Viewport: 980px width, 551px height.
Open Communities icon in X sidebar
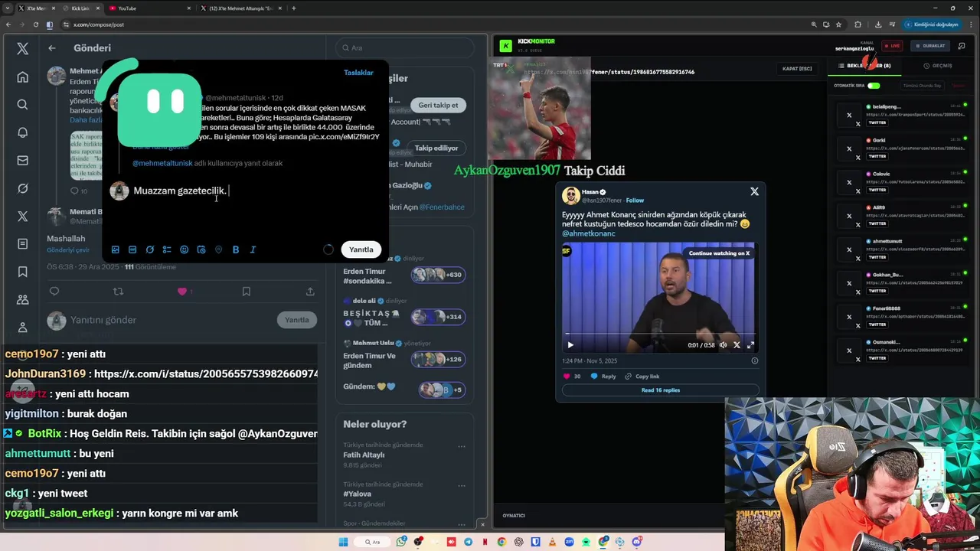(x=23, y=299)
